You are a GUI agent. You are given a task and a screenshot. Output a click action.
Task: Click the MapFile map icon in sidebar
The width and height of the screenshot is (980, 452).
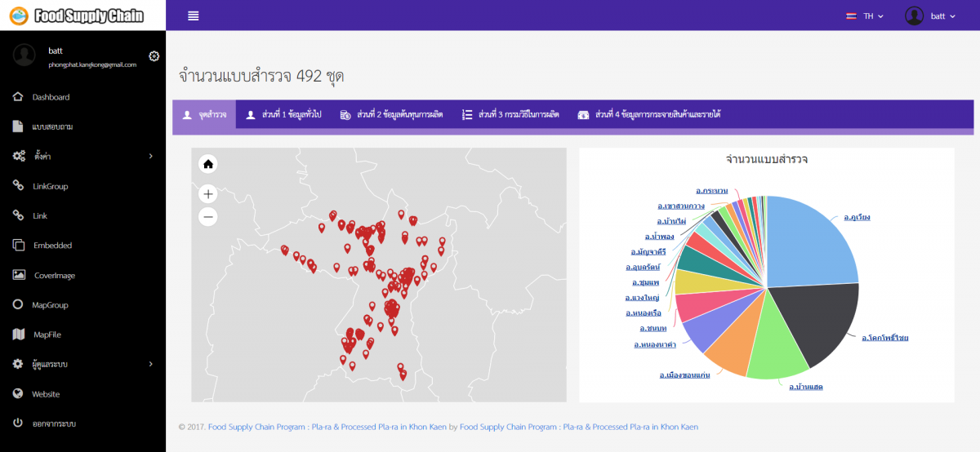(18, 335)
